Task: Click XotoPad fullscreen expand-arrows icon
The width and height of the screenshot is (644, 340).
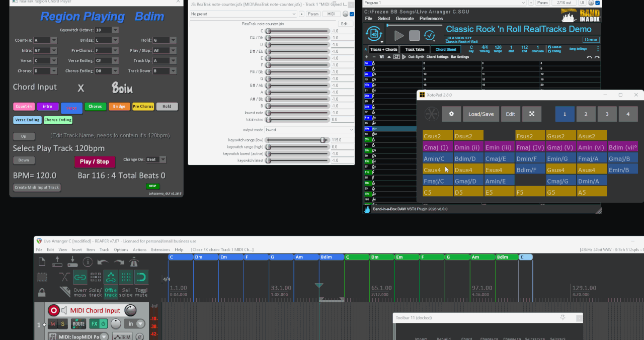Action: (x=532, y=114)
